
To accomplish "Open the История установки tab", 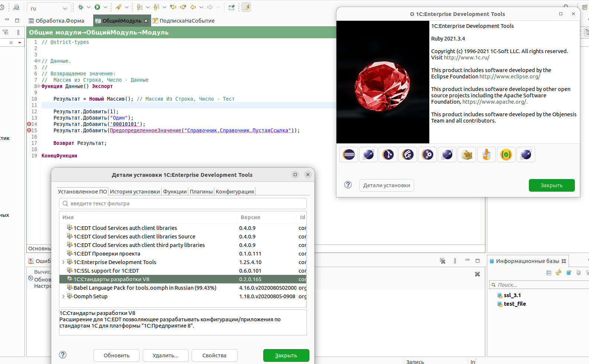I will pos(135,192).
